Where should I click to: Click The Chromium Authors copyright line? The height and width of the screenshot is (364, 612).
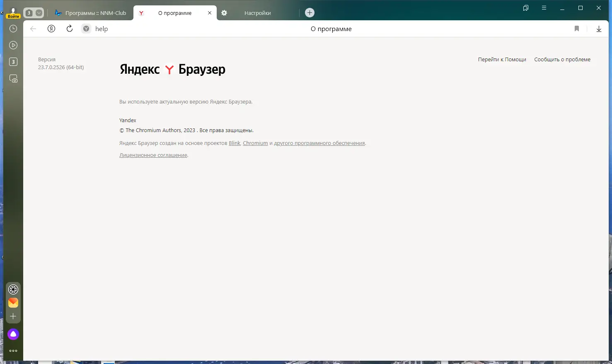pos(186,130)
